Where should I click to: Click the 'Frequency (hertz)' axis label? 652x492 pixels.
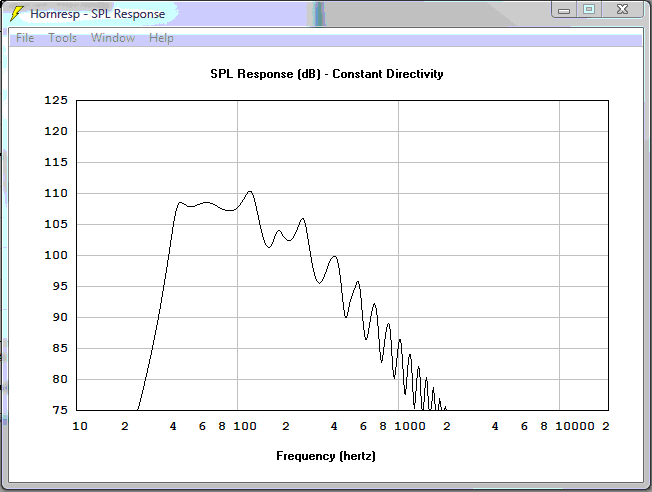(326, 456)
